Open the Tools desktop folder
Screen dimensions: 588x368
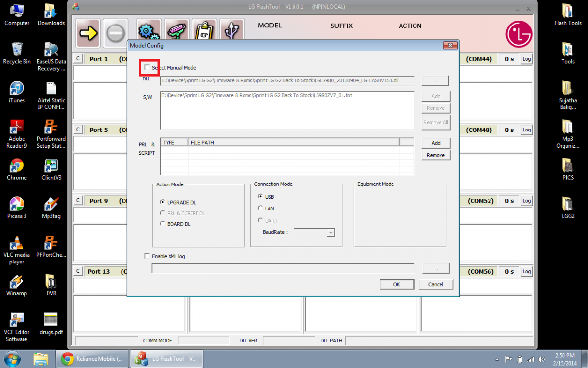[x=567, y=53]
